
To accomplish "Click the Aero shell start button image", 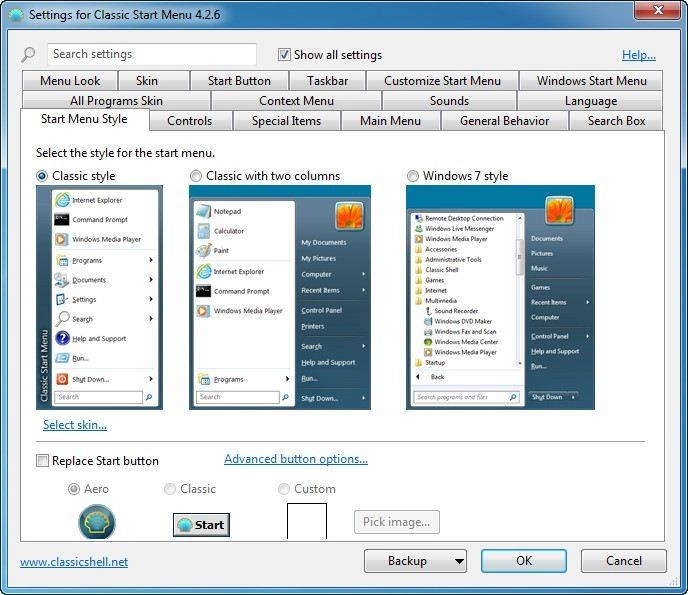I will point(97,522).
